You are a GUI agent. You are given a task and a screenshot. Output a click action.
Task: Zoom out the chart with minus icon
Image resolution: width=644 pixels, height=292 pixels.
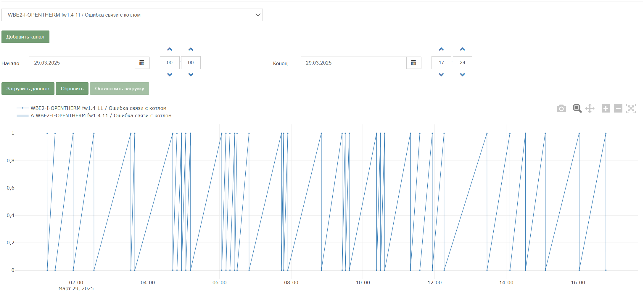(x=618, y=108)
